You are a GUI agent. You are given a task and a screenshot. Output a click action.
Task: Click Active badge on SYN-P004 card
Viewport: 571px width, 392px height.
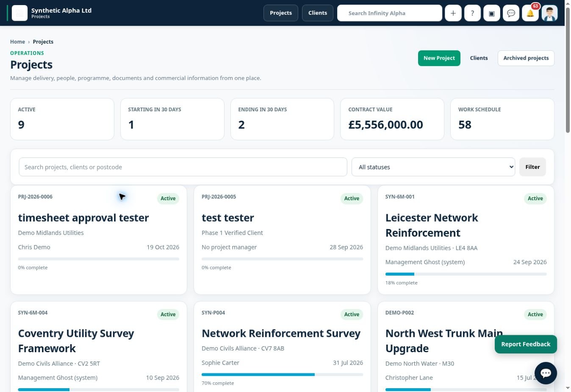tap(352, 315)
